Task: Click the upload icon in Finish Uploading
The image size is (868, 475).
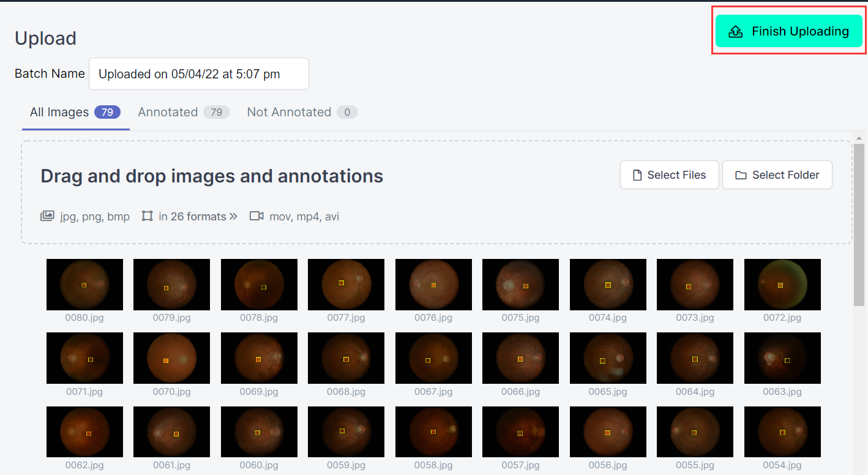Action: coord(736,31)
